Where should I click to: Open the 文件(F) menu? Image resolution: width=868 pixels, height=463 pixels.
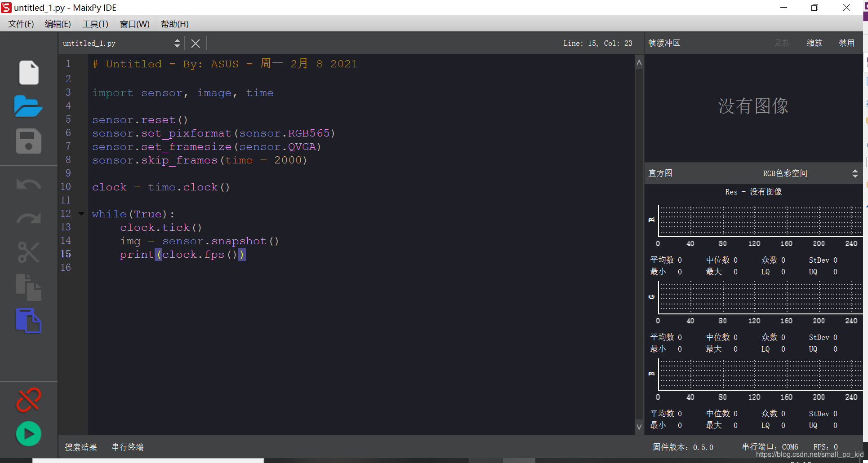click(21, 24)
